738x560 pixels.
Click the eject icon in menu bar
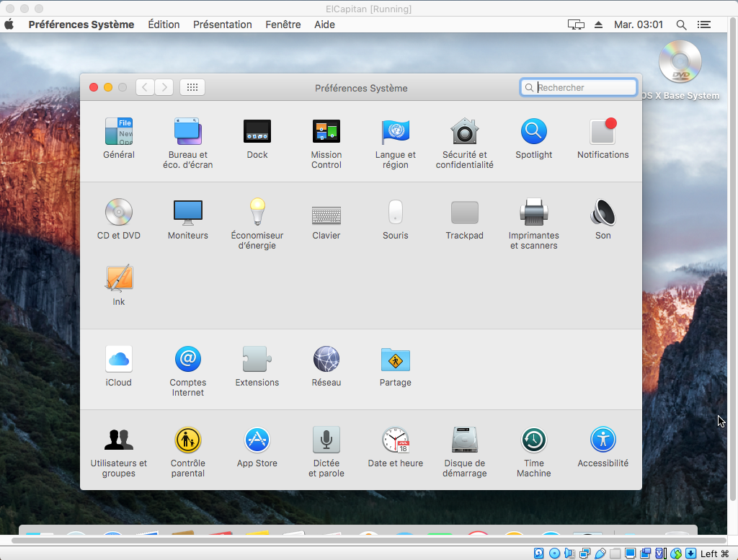598,25
